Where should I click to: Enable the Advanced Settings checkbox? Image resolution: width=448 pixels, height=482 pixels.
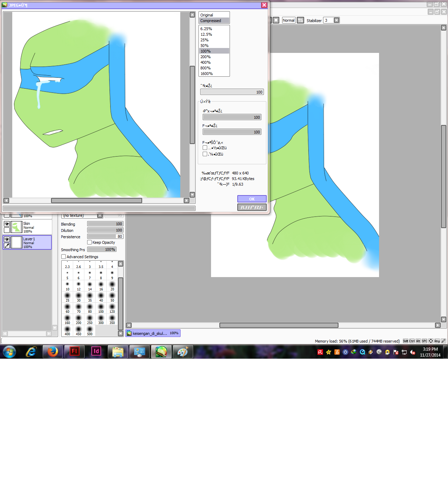click(64, 257)
